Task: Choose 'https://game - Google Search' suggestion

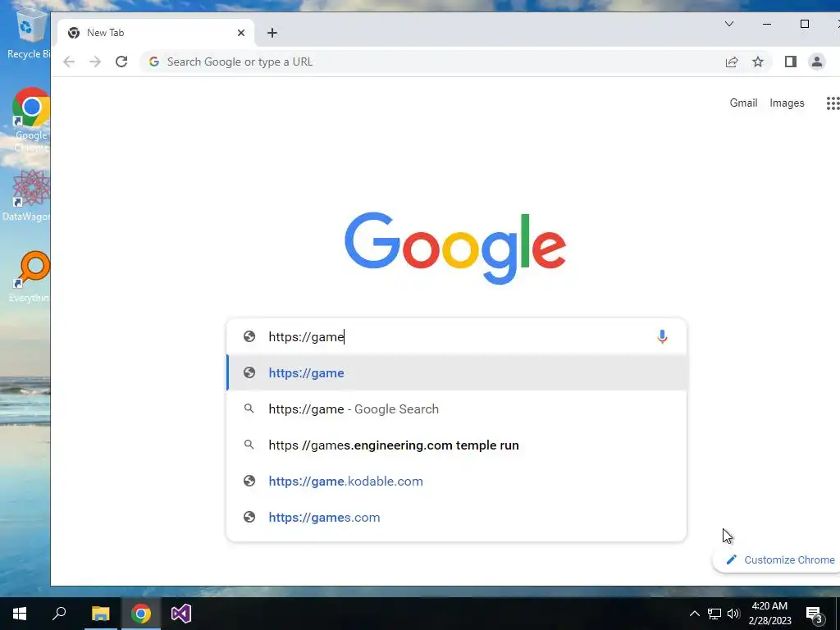Action: [457, 409]
